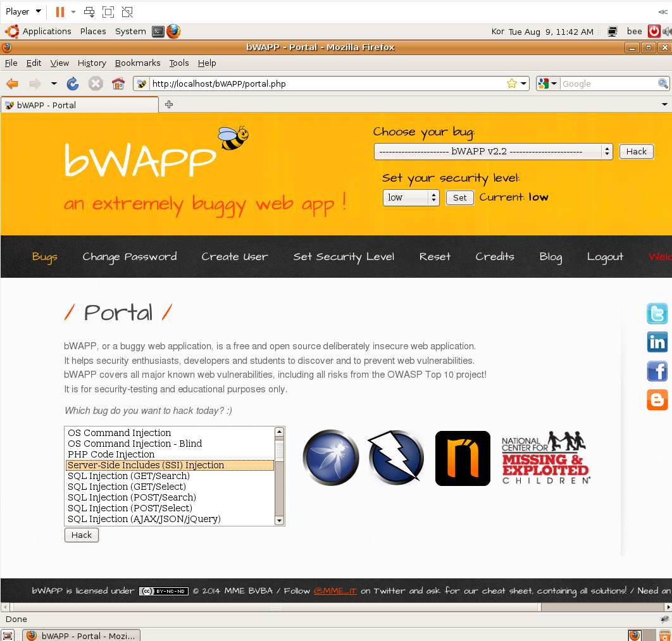The width and height of the screenshot is (672, 641).
Task: Open the History menu
Action: coord(92,63)
